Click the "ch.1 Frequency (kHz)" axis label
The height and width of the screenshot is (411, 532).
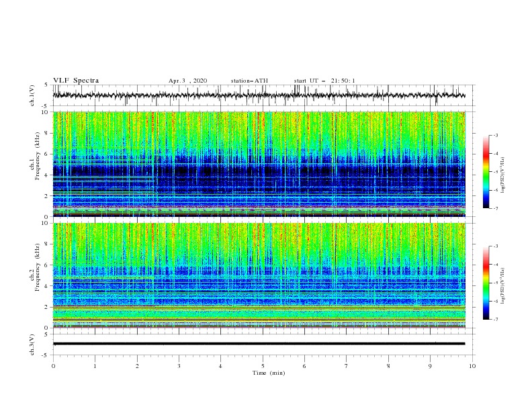click(35, 156)
